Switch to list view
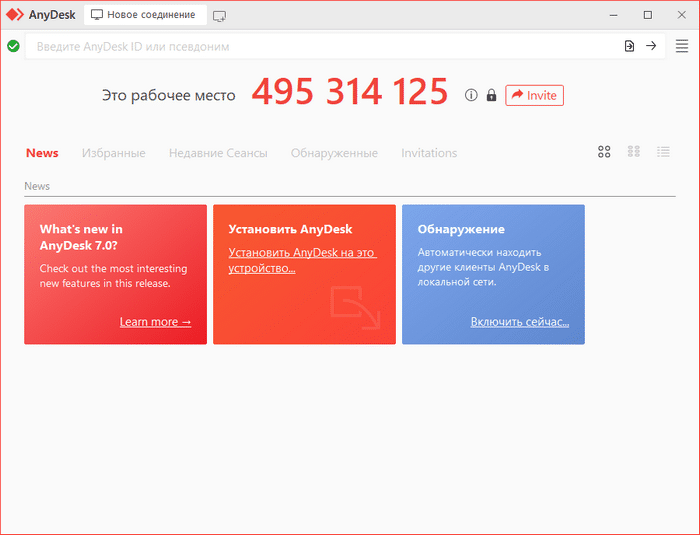Image resolution: width=700 pixels, height=535 pixels. [663, 152]
